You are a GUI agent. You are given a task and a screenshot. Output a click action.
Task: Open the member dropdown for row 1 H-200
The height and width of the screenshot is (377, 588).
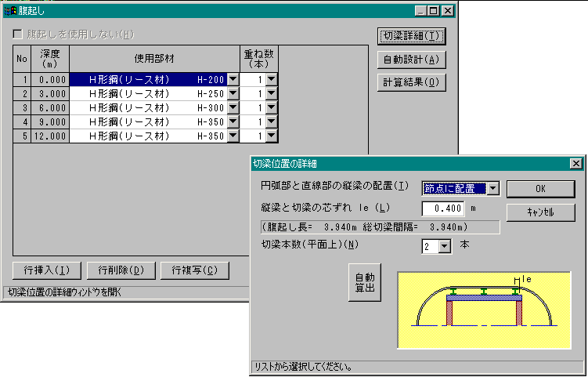tap(233, 79)
